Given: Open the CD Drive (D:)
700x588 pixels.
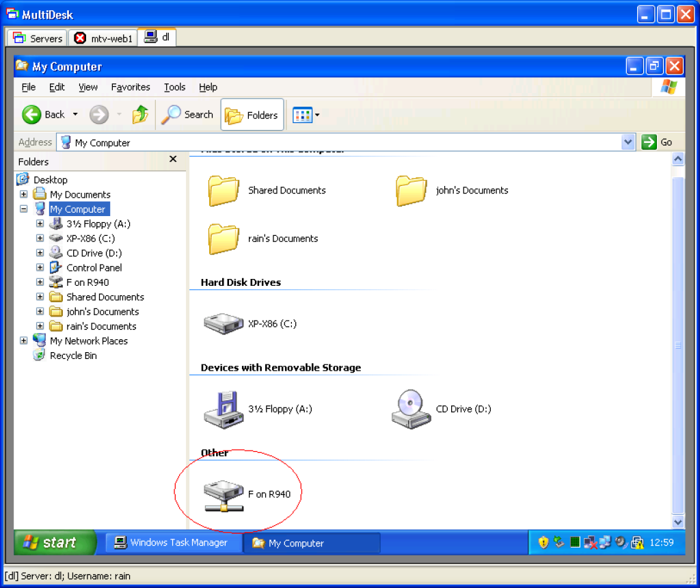Looking at the screenshot, I should 411,408.
